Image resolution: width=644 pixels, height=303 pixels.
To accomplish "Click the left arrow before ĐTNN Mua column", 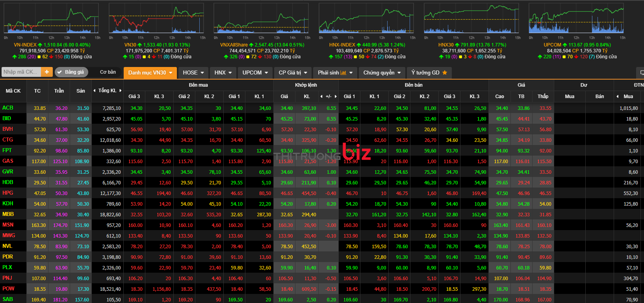I will click(617, 97).
